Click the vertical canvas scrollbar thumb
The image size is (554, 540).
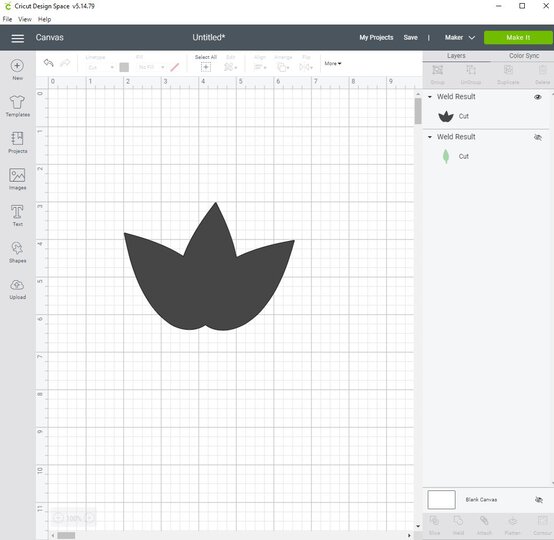418,111
